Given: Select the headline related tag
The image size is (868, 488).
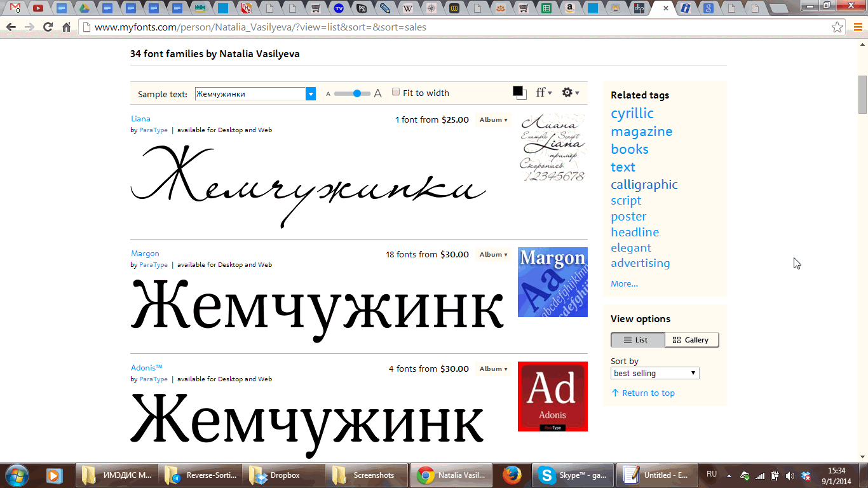Looking at the screenshot, I should click(635, 233).
